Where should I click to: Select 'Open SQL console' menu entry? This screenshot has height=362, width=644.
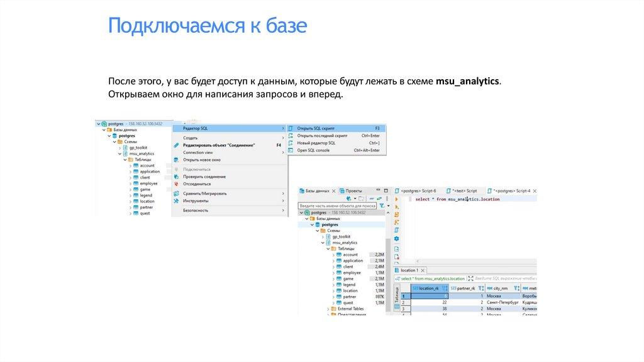313,150
